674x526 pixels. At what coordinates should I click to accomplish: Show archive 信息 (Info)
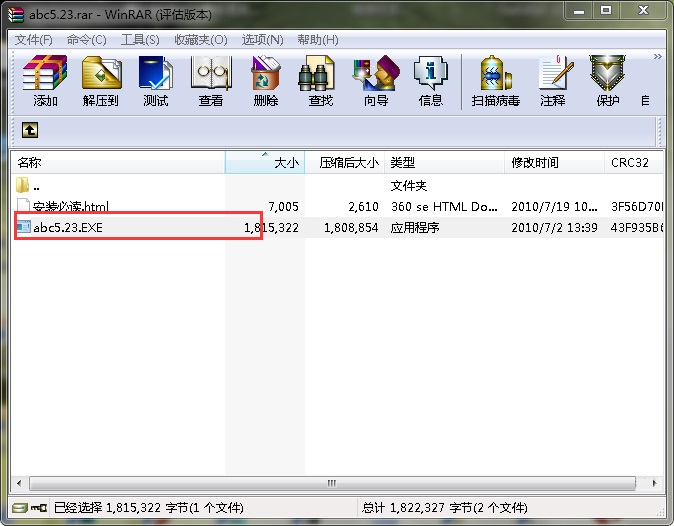[x=431, y=80]
